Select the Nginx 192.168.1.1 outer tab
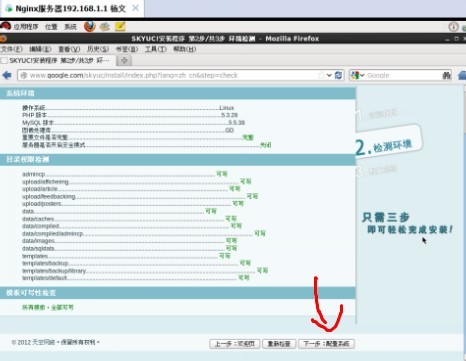466x361 pixels. pos(72,8)
